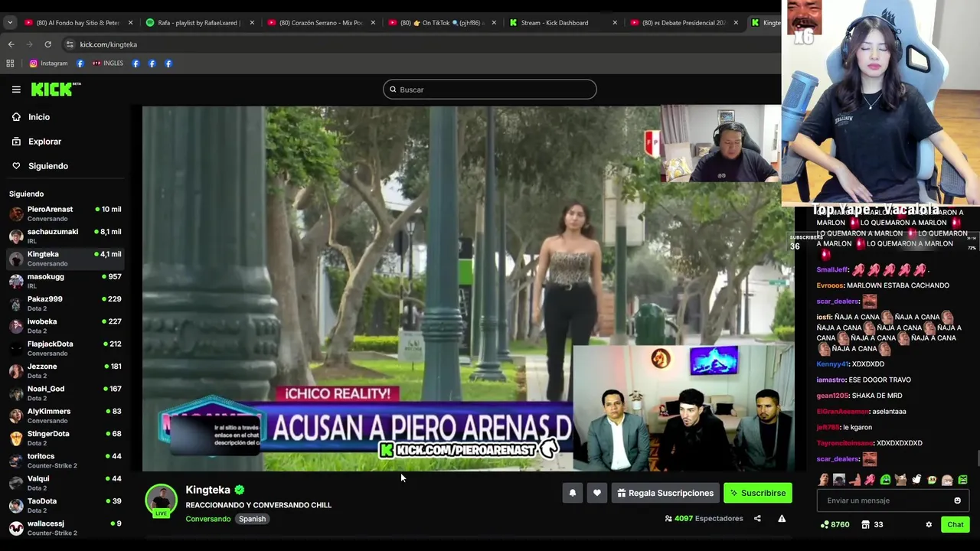The width and height of the screenshot is (980, 551).
Task: Open Jezzone channel in sidebar
Action: point(65,370)
